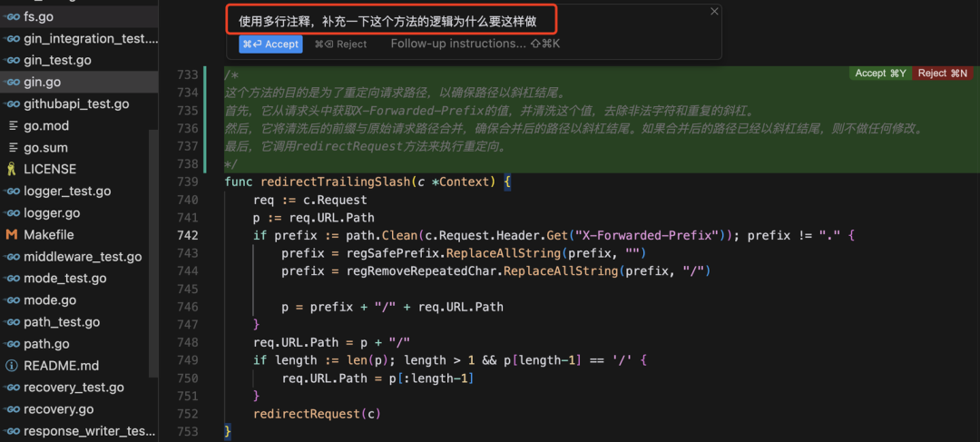Click the Go icon beside path_test.go
The image size is (980, 442).
[x=11, y=322]
